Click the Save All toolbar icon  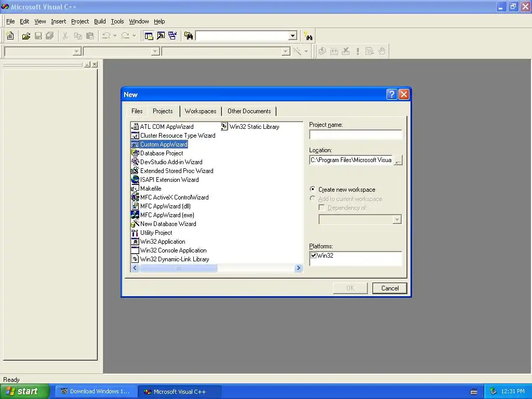pos(50,36)
